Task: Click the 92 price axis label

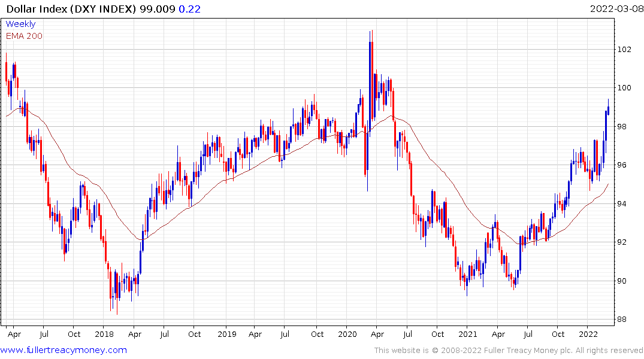Action: click(622, 242)
